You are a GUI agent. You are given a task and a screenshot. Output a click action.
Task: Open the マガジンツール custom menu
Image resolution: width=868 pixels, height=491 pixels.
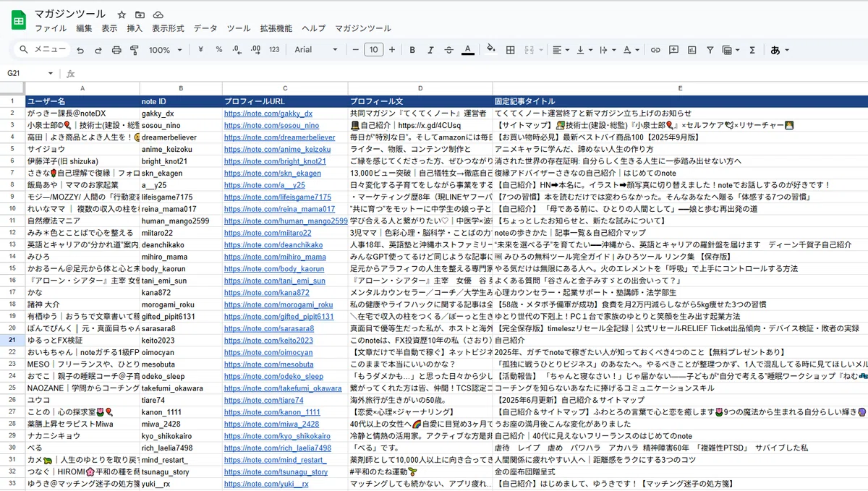363,28
